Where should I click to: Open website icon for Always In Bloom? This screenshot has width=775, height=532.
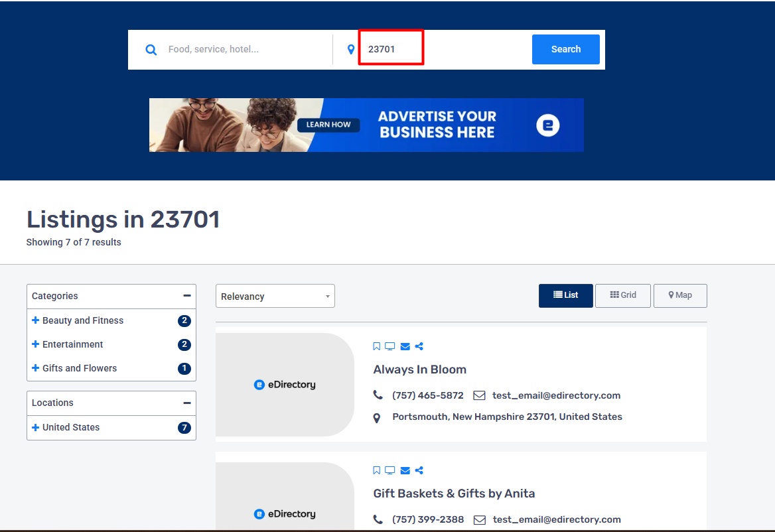pyautogui.click(x=390, y=346)
